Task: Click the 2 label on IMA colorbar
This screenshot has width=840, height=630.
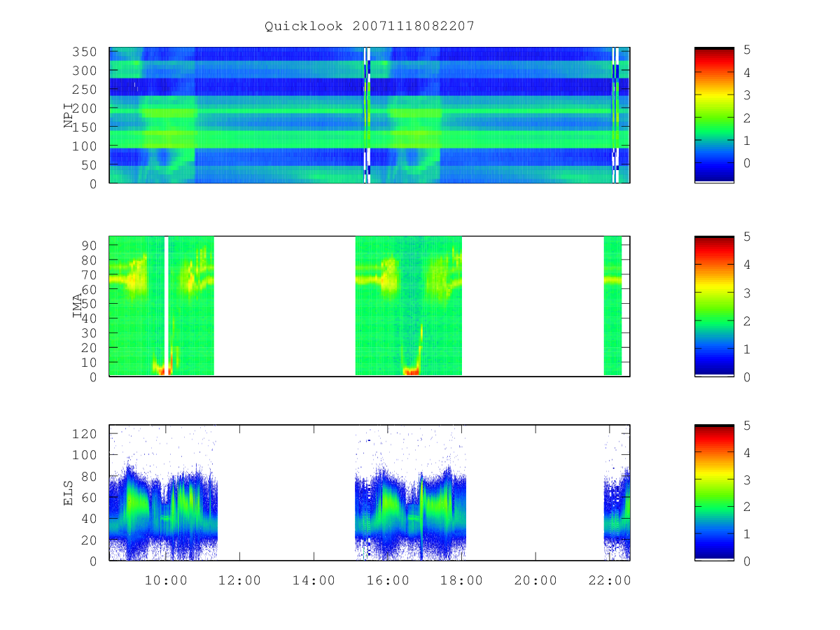Action: [747, 321]
